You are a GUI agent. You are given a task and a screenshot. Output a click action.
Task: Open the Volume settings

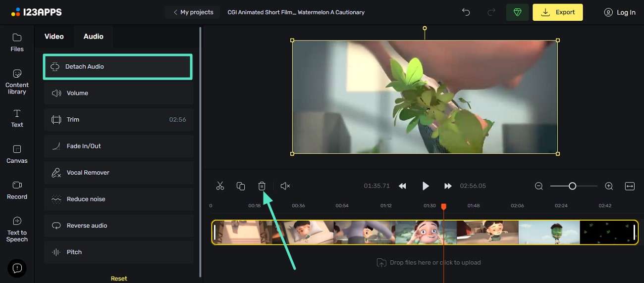[x=118, y=93]
